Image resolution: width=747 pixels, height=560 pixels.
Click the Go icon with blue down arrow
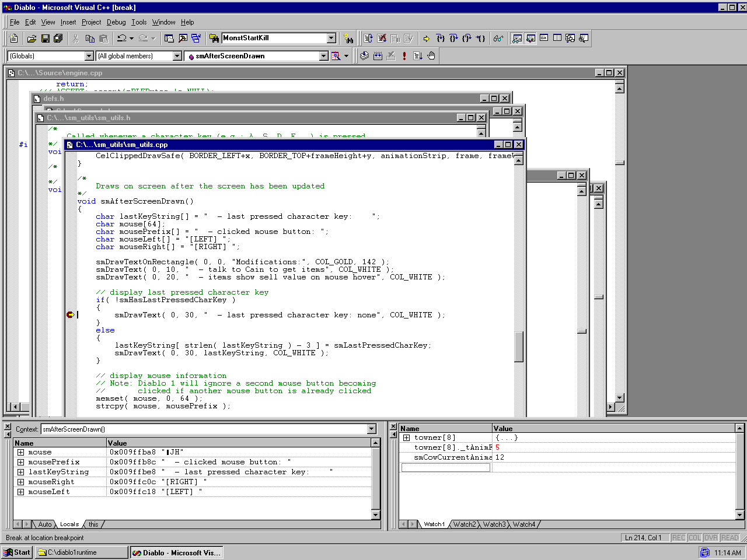point(418,56)
